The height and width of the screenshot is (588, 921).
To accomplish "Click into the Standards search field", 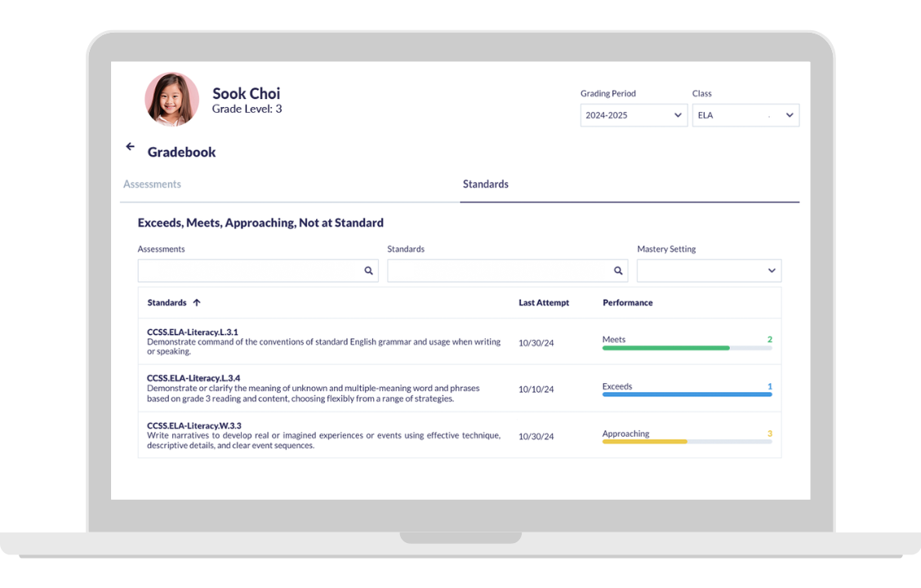I will (498, 271).
